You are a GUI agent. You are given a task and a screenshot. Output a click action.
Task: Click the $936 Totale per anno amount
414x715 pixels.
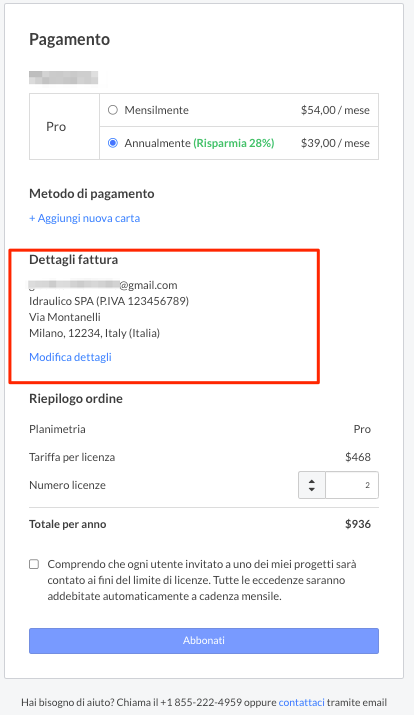358,524
